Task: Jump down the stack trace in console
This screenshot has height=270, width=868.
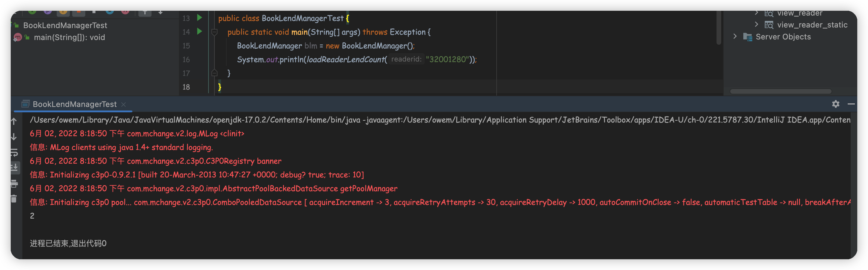Action: (x=14, y=137)
